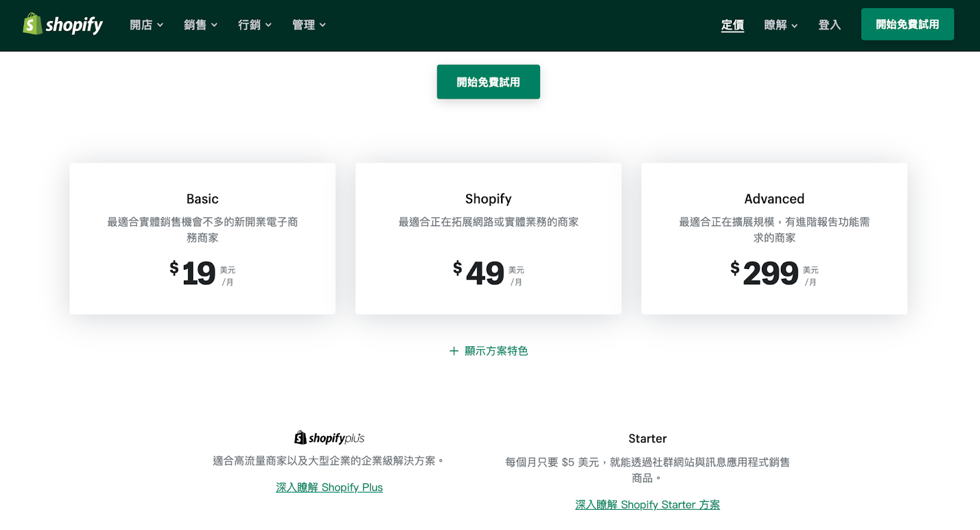The width and height of the screenshot is (980, 530).
Task: Open the 深入瞭解 Shopify Plus link
Action: click(x=329, y=488)
